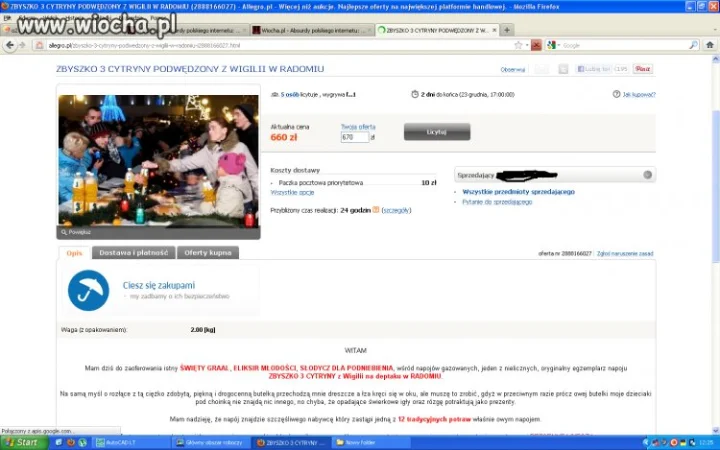Click the Google search input field
Screen dimensions: 720x450
624,45
